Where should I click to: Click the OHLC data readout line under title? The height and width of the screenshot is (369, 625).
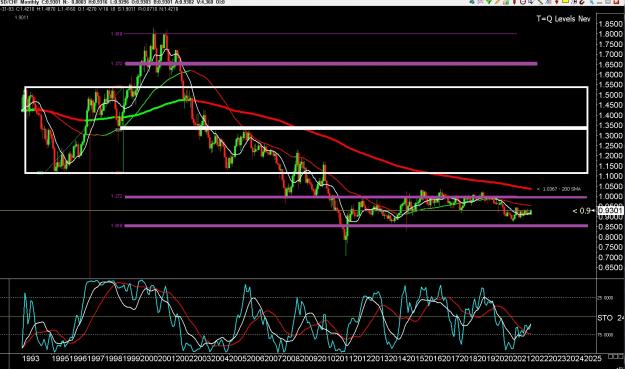(x=89, y=9)
